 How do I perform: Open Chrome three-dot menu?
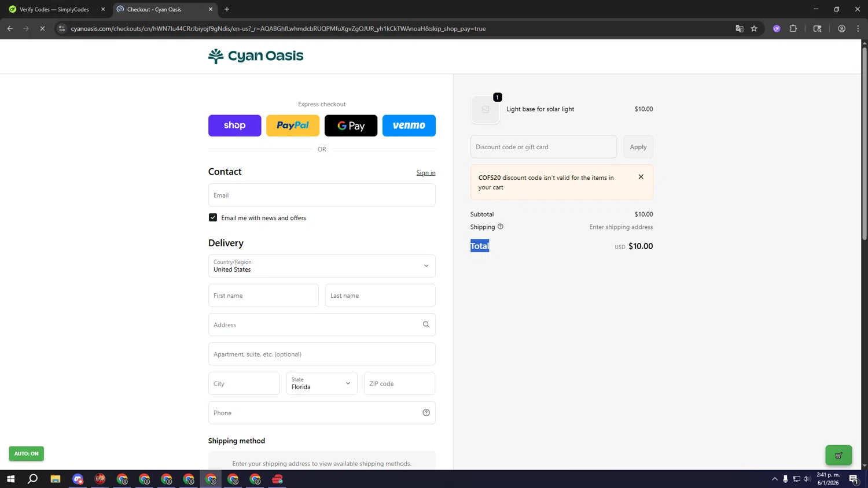point(858,28)
